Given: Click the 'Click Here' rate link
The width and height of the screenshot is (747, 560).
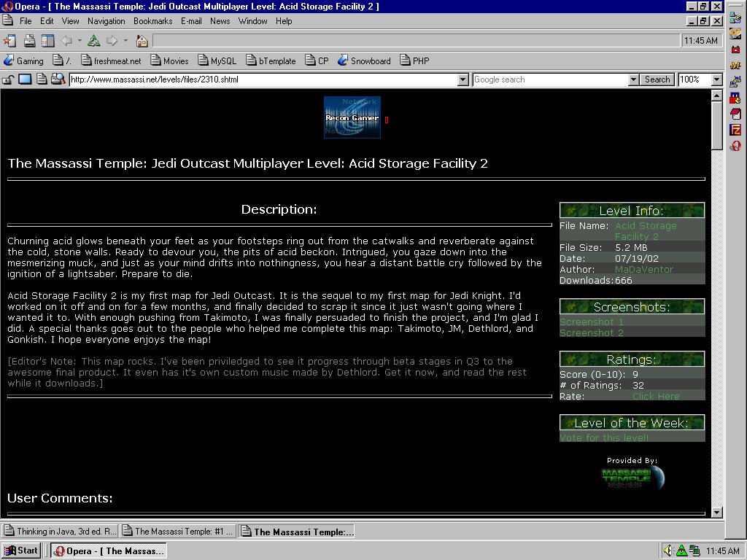Looking at the screenshot, I should click(656, 396).
